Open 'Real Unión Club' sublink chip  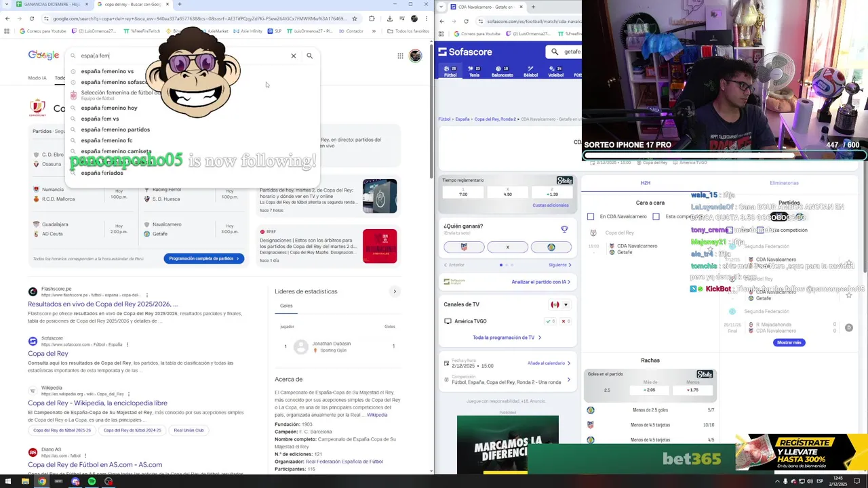pyautogui.click(x=189, y=430)
